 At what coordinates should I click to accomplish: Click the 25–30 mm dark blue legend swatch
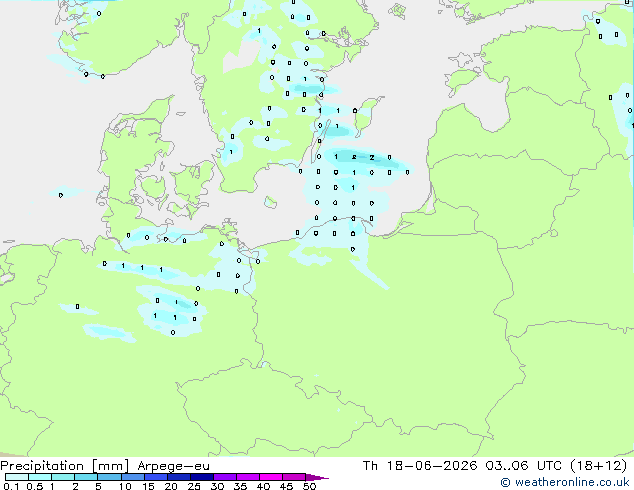202,477
